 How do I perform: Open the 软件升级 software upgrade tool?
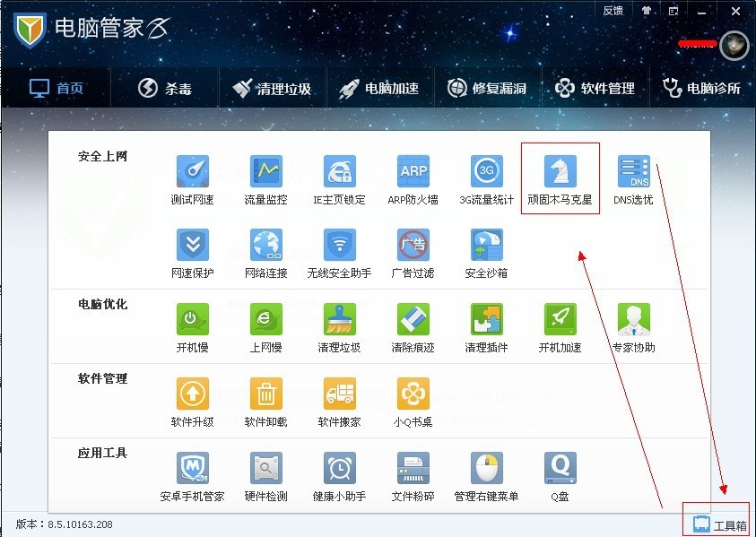pyautogui.click(x=193, y=403)
